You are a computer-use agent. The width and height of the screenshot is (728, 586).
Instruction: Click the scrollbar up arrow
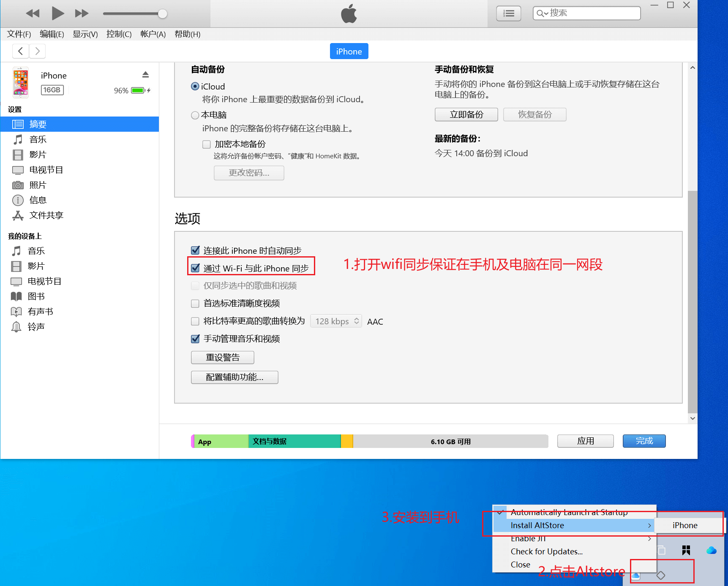pos(693,68)
